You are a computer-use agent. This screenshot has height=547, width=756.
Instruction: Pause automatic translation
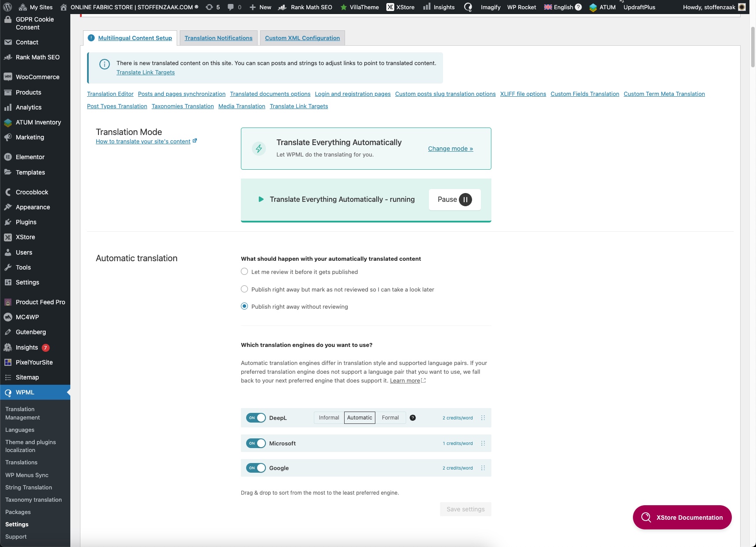click(x=454, y=200)
